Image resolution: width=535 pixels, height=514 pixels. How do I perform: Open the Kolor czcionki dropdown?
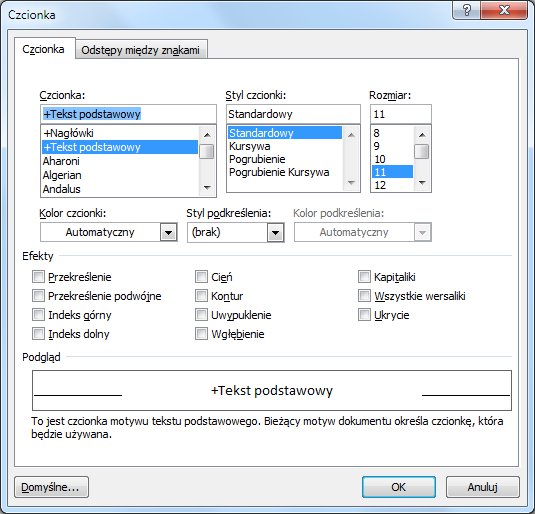point(169,232)
